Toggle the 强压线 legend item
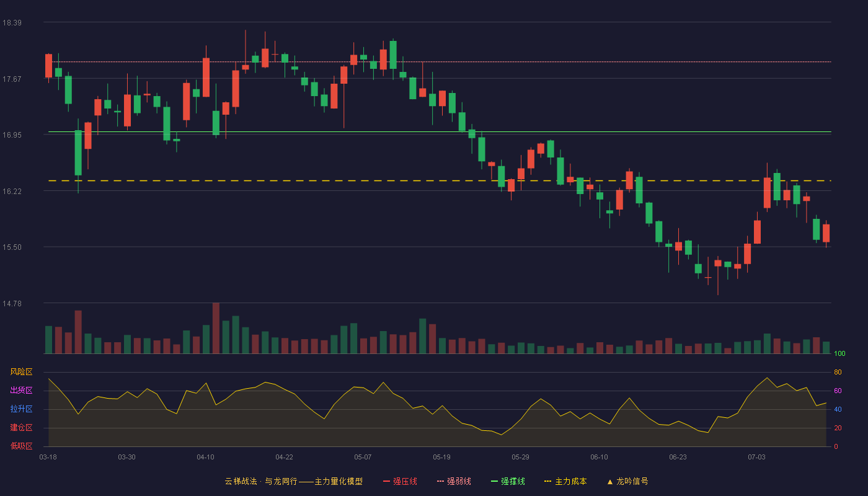Viewport: 868px width, 496px height. click(x=400, y=481)
